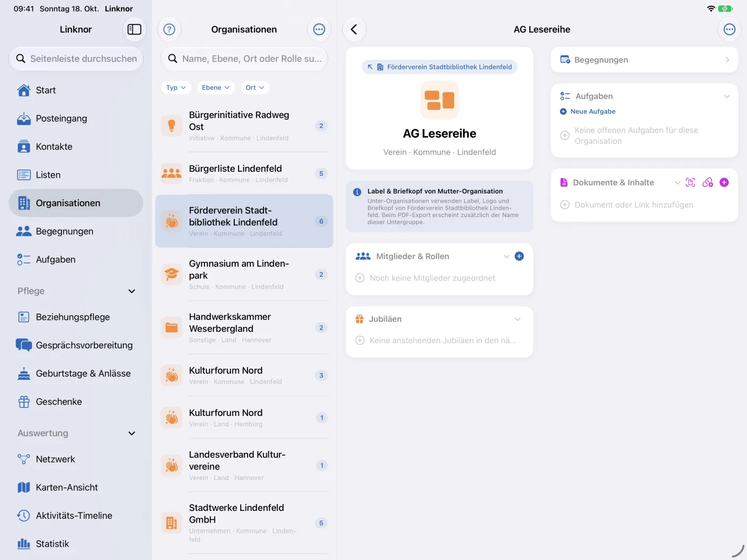Open Netzwerk view
This screenshot has height=560, width=747.
pos(76,459)
